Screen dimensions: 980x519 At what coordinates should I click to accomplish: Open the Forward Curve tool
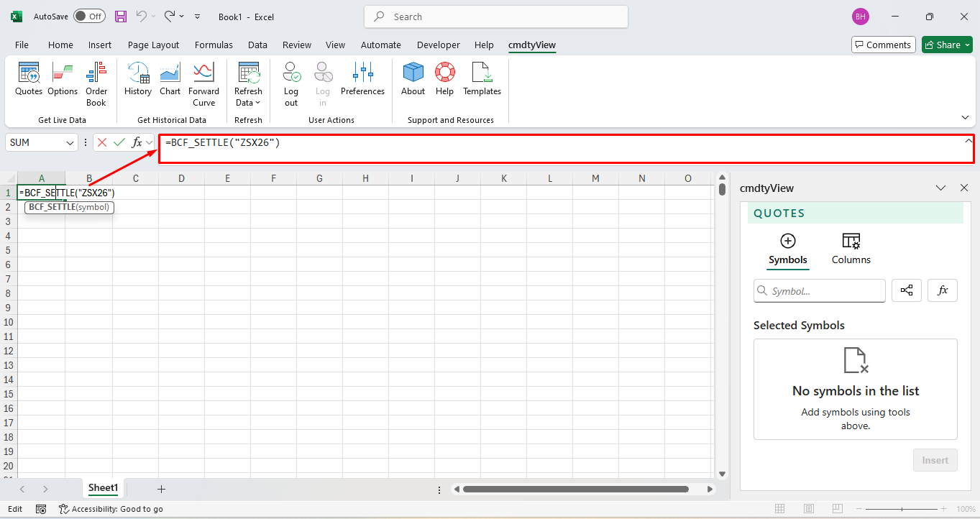point(204,84)
